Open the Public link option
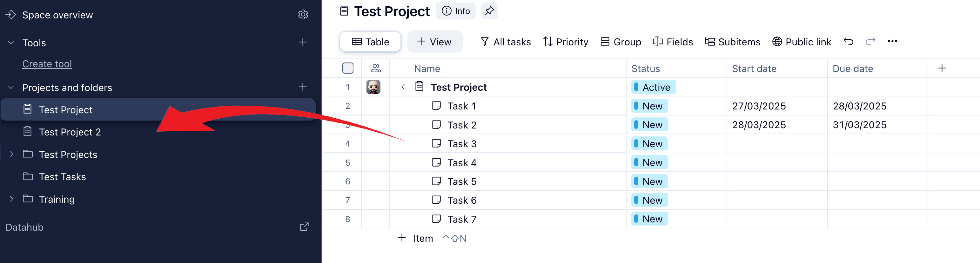The height and width of the screenshot is (263, 980). 802,42
